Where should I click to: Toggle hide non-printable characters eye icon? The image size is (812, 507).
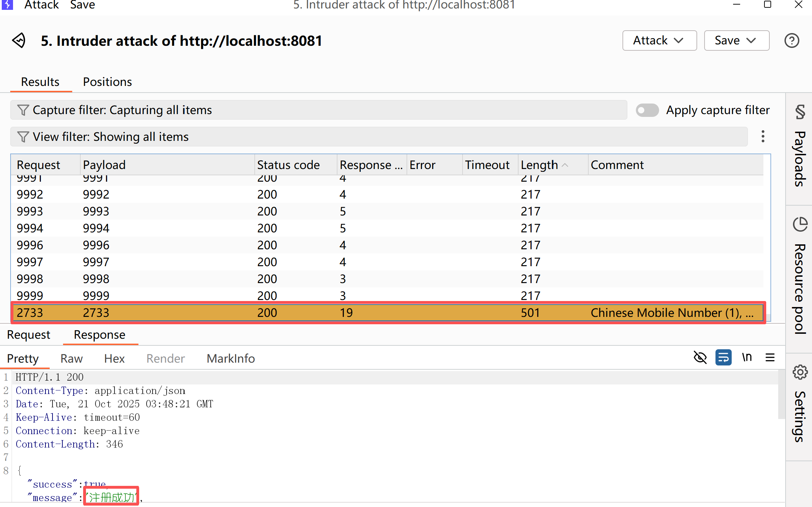pyautogui.click(x=700, y=358)
